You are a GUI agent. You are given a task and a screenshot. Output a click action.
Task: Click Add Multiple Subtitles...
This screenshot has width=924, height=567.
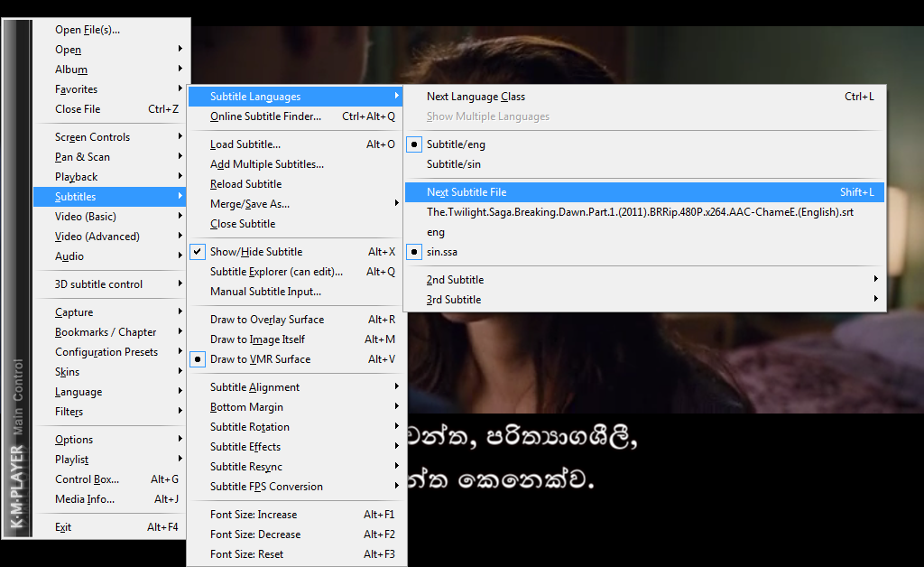pyautogui.click(x=296, y=164)
